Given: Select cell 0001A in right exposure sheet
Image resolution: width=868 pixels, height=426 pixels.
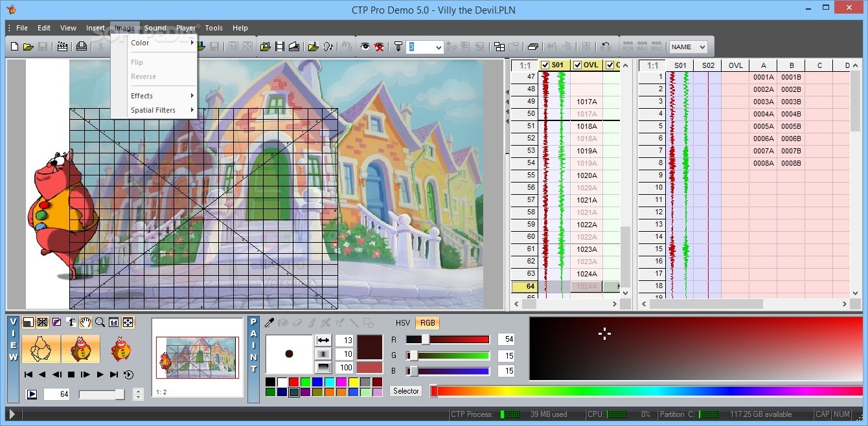Looking at the screenshot, I should pyautogui.click(x=763, y=77).
